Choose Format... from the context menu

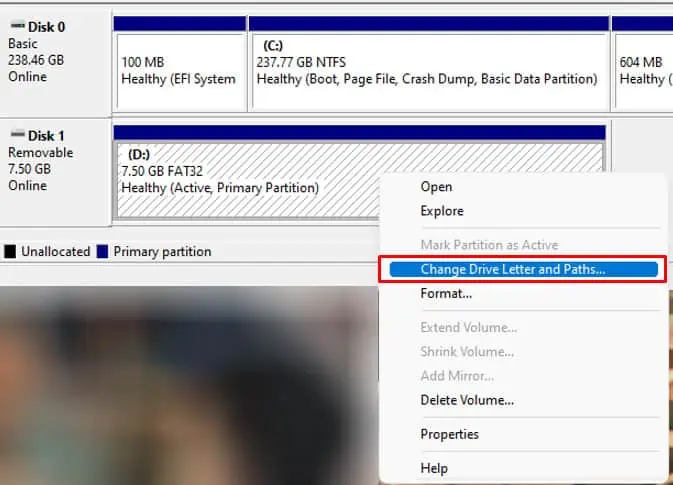tap(446, 294)
